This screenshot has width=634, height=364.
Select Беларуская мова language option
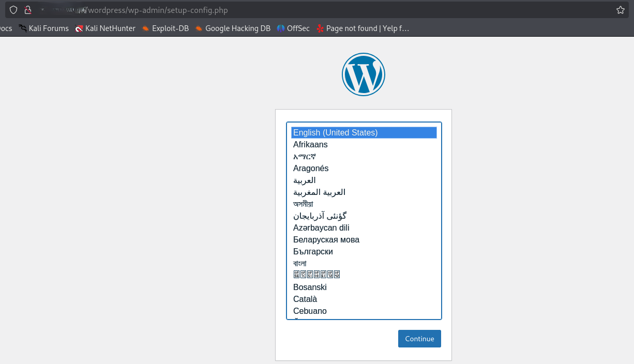point(326,240)
